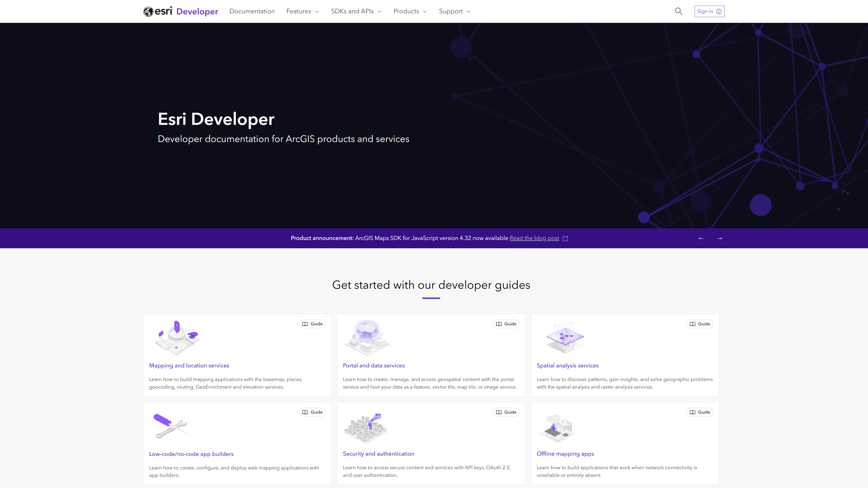
Task: Click Mapping and location services illustration
Action: click(177, 338)
